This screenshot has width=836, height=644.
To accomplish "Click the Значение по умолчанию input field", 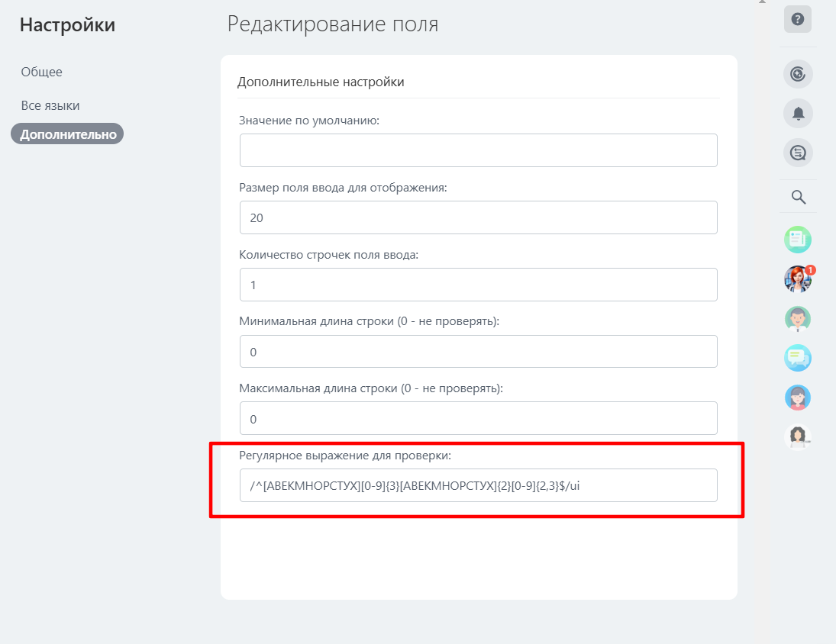I will (x=478, y=150).
